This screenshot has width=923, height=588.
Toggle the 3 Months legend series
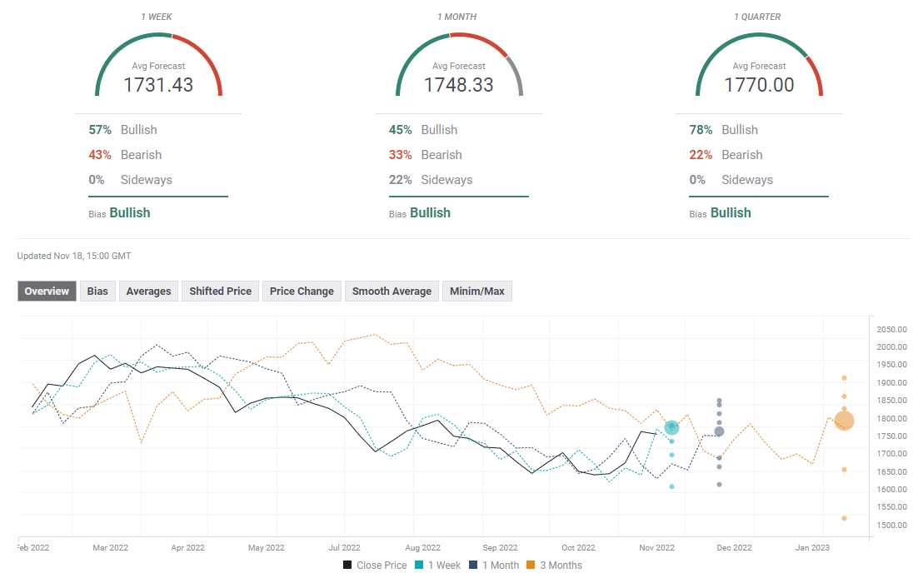554,566
